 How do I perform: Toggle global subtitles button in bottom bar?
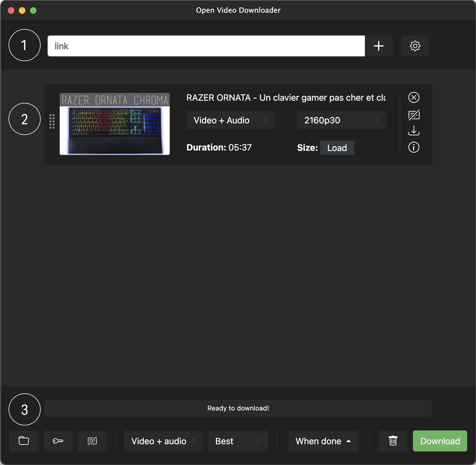tap(92, 441)
